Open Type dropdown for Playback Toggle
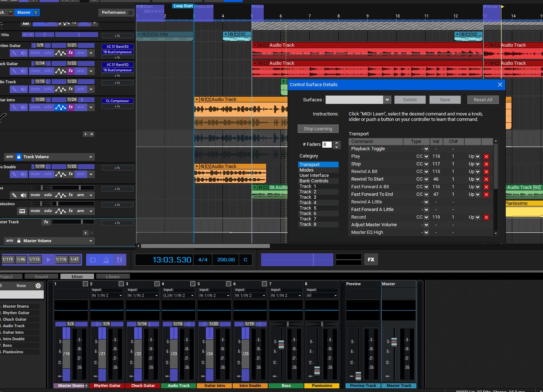 point(426,149)
